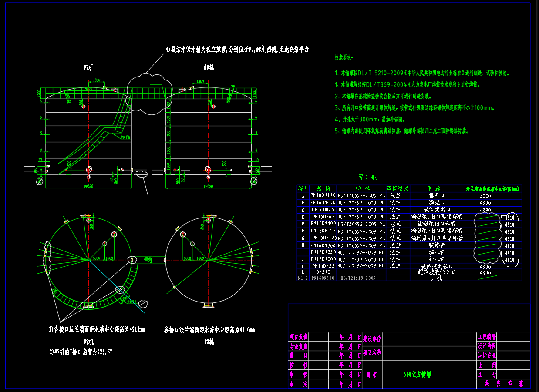Image resolution: width=539 pixels, height=392 pixels.
Task: Click the 人孔 cell in row M1-2
Action: (436, 278)
